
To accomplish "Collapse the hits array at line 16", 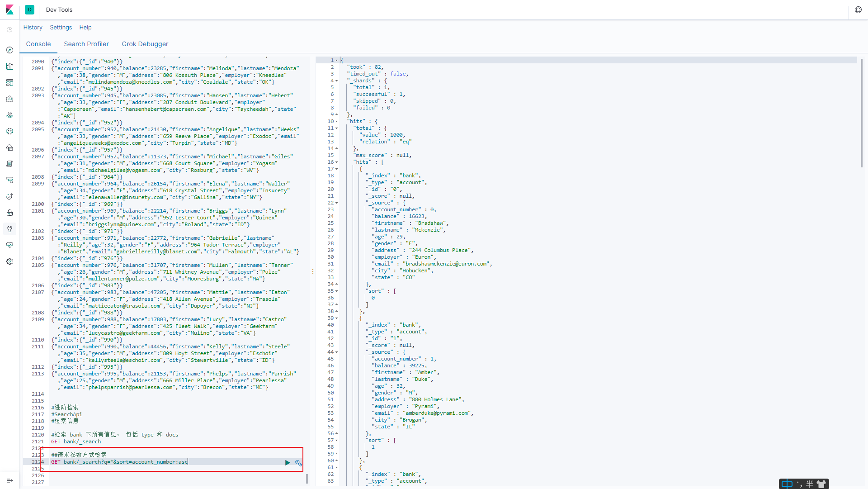I will pos(337,162).
